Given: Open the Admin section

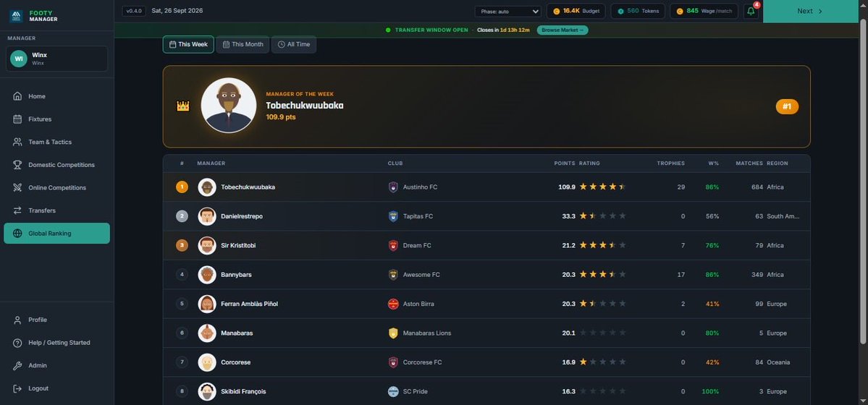Looking at the screenshot, I should tap(56, 366).
